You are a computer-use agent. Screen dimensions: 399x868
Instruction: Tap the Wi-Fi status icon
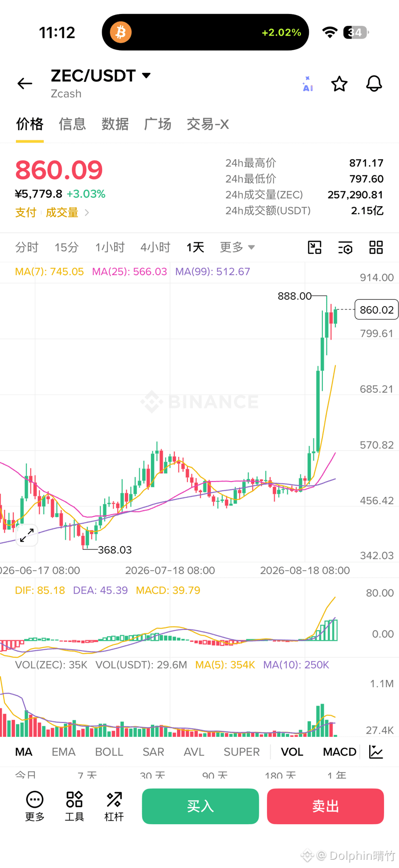(330, 32)
